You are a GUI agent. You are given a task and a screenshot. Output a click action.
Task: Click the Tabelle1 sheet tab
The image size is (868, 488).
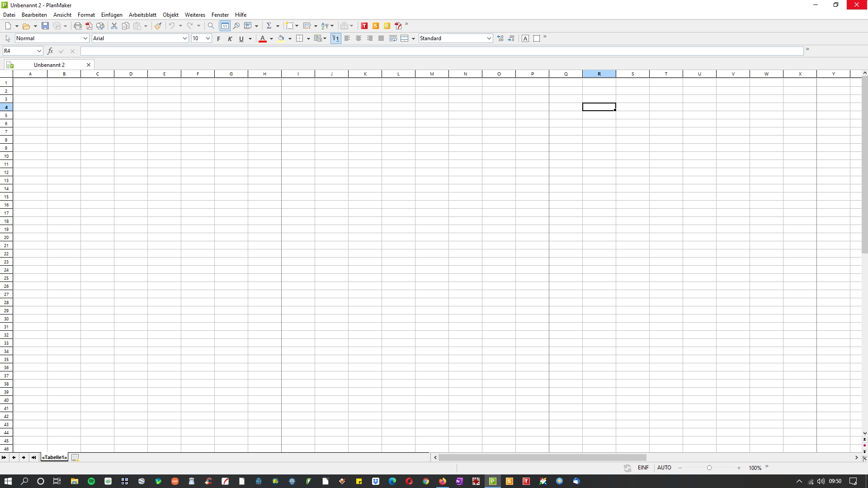pyautogui.click(x=54, y=458)
